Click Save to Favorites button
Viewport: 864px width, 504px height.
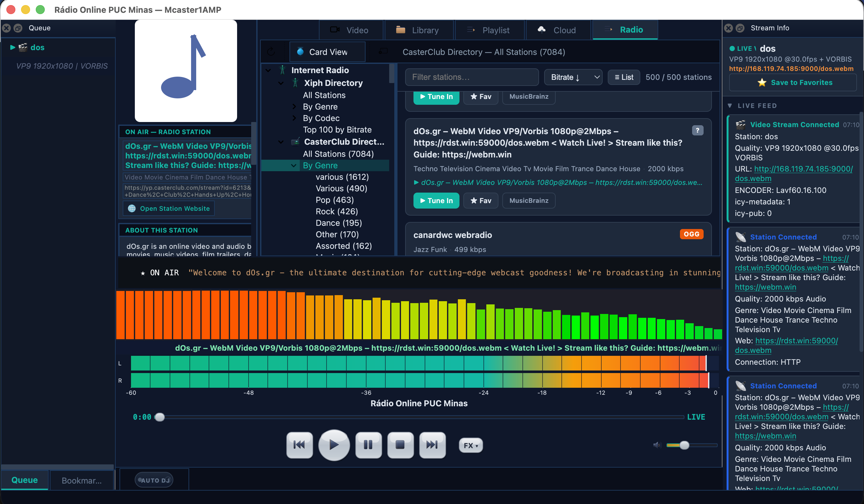792,83
